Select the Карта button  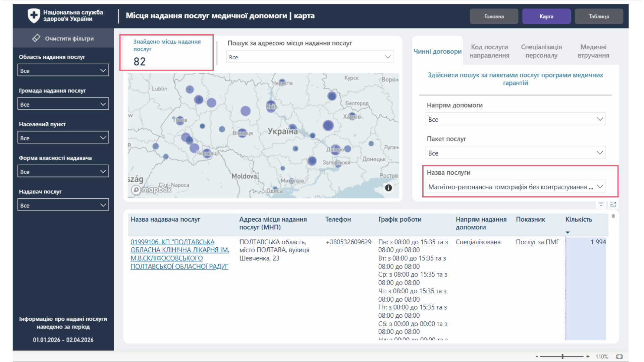[x=546, y=16]
